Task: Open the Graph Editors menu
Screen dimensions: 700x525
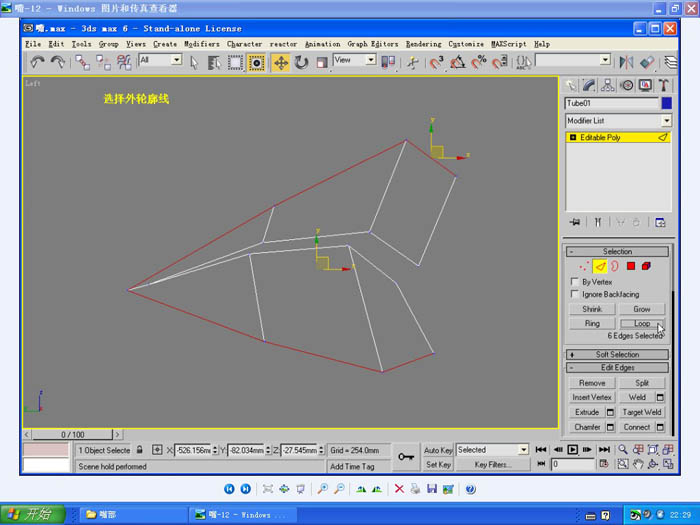Action: click(x=373, y=44)
